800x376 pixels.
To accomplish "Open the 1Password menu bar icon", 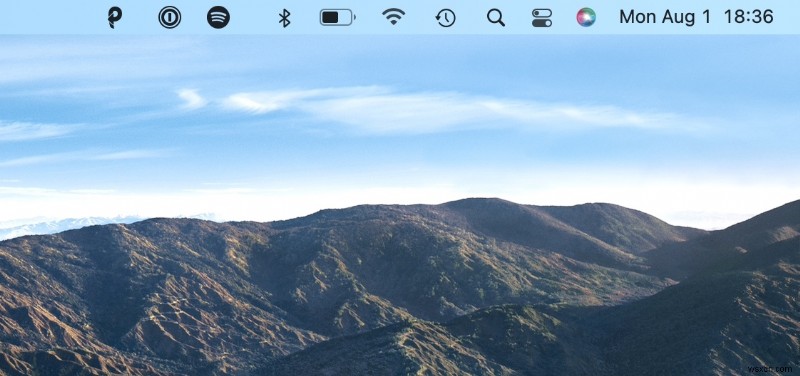I will (x=169, y=17).
